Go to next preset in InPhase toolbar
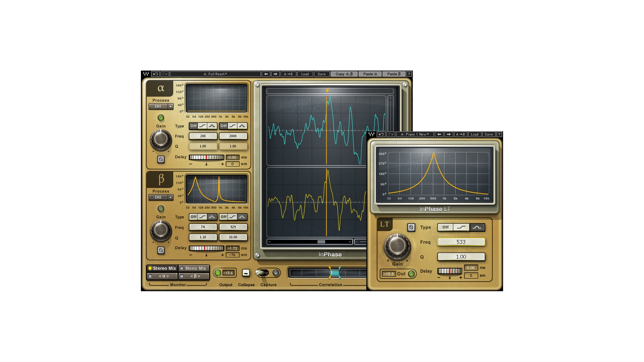The height and width of the screenshot is (362, 644). (275, 74)
